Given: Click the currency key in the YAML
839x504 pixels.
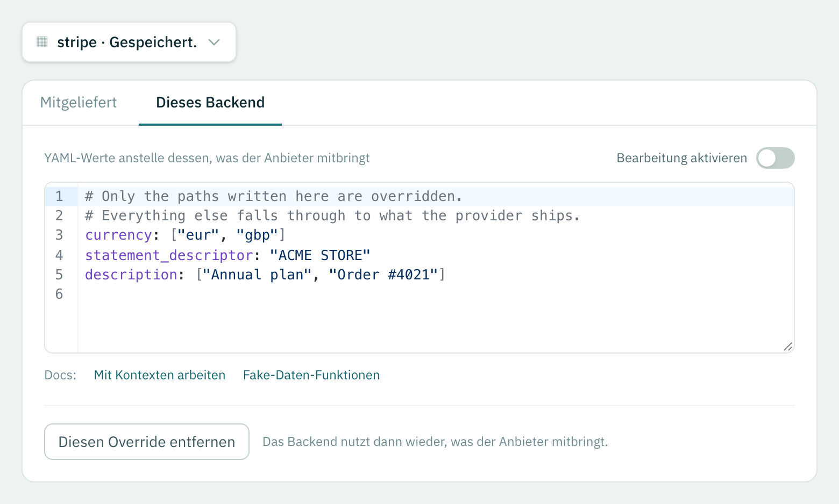Looking at the screenshot, I should (x=118, y=235).
